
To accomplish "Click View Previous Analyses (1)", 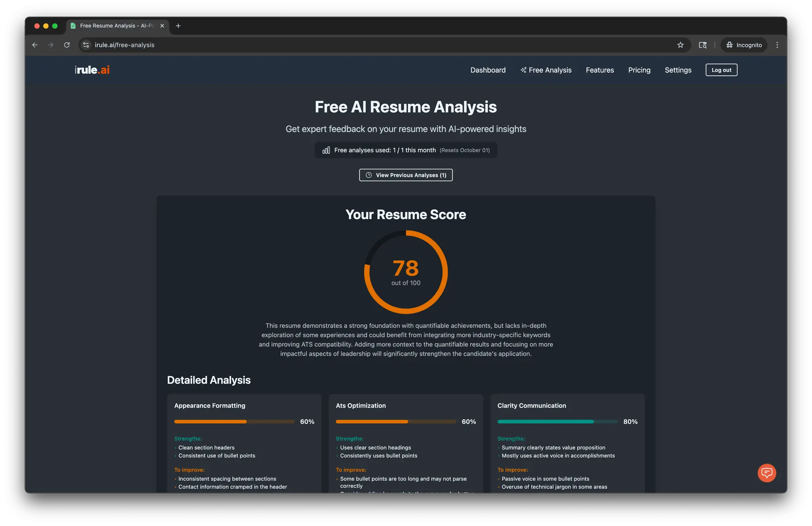I will click(x=406, y=175).
